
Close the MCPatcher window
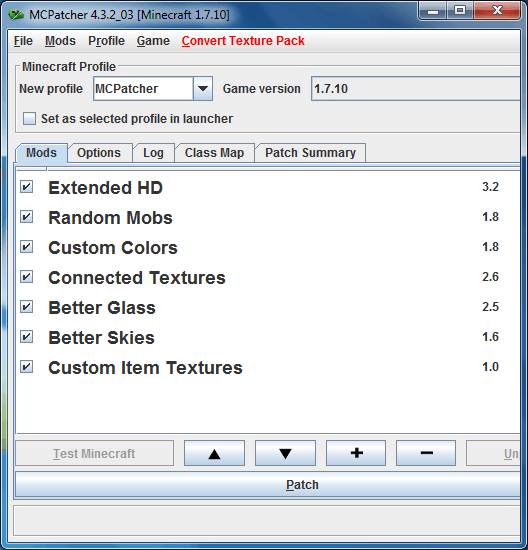[x=497, y=11]
